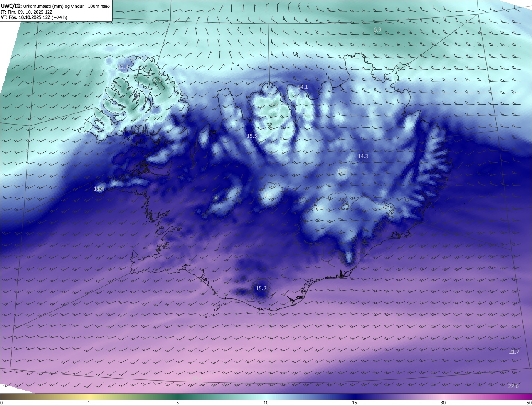
Task: Click the 1 tick on the color scale
Action: click(89, 403)
